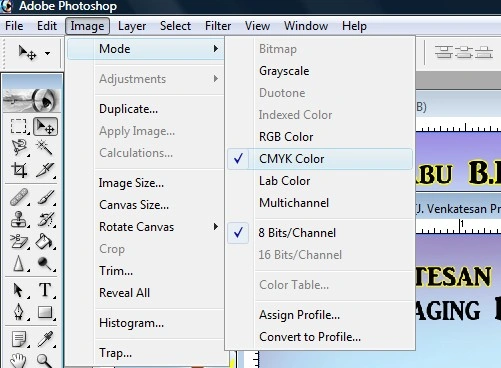Open the Edit menu

[x=47, y=26]
